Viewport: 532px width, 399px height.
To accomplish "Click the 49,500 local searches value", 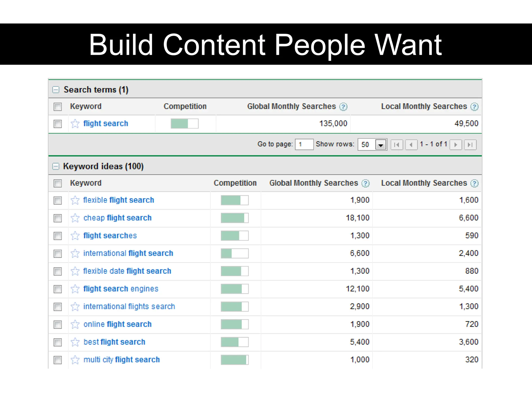I will 466,124.
